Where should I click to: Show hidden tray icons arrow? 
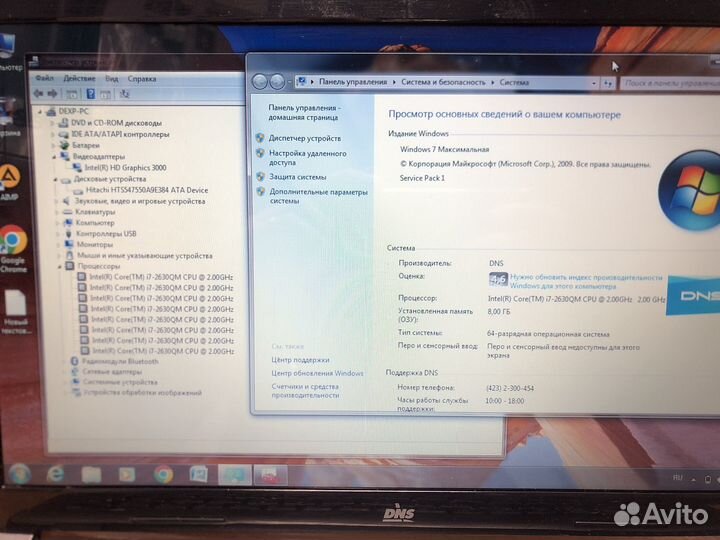694,479
